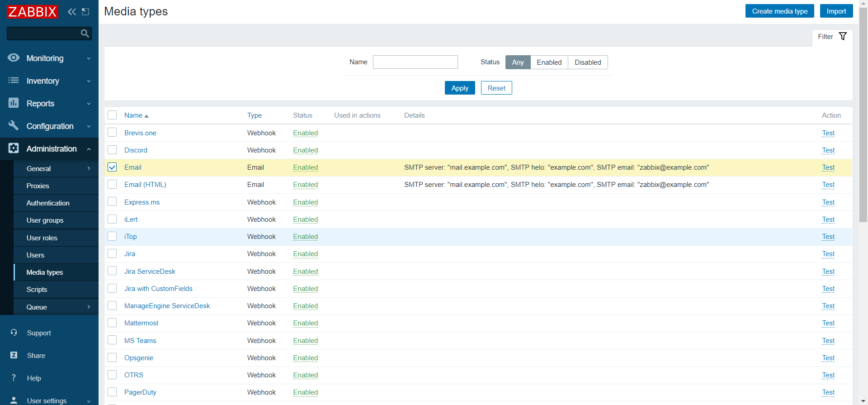Click Test for PagerDuty row
868x405 pixels.
[828, 392]
